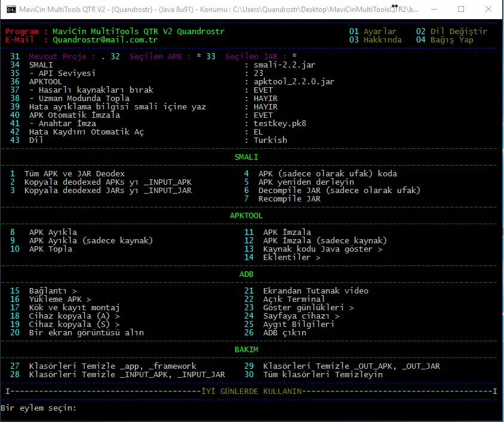
Task: Select menu option 01 Ayarlar
Action: click(x=373, y=32)
